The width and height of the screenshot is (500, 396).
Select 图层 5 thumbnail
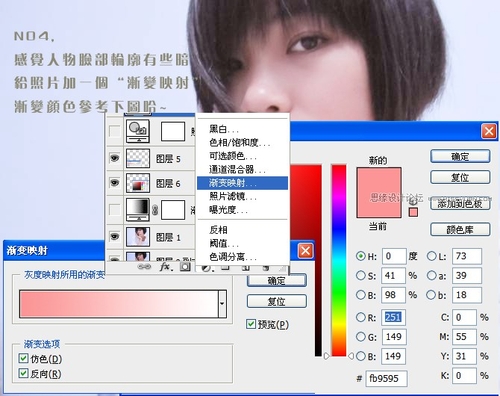coord(138,158)
